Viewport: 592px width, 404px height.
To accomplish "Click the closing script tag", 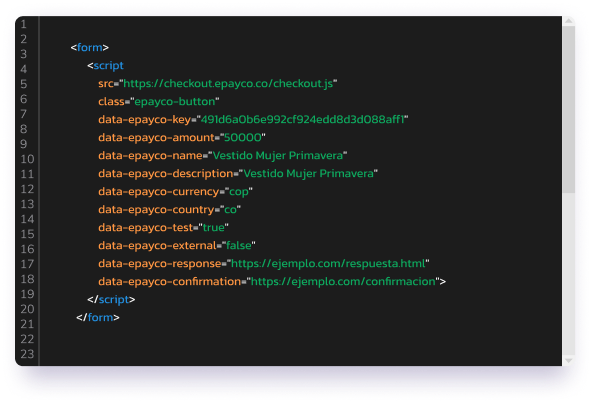I will [111, 300].
